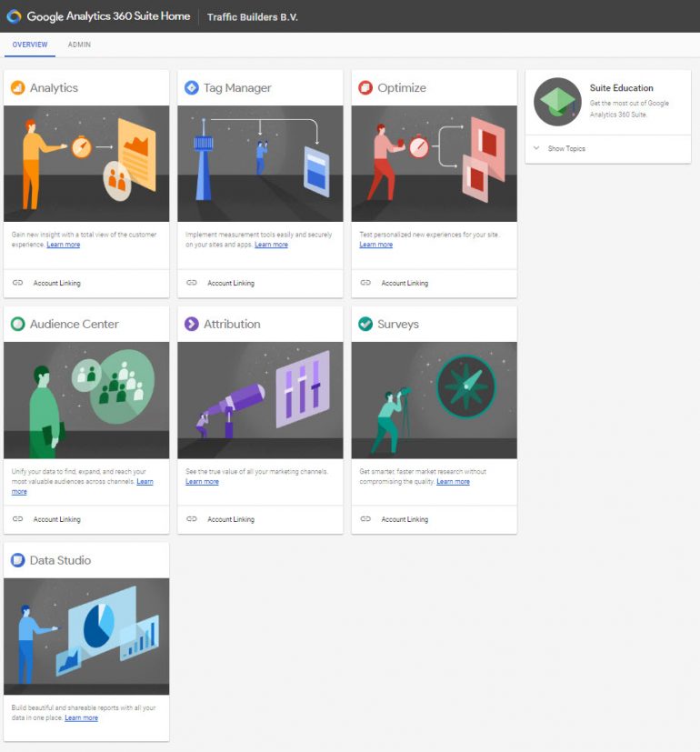Open Account Linking for Tag Manager

(231, 283)
